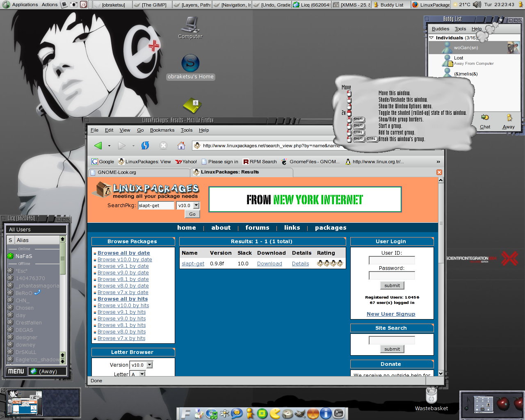
Task: Open the Wastebasket desktop icon
Action: pos(431,399)
